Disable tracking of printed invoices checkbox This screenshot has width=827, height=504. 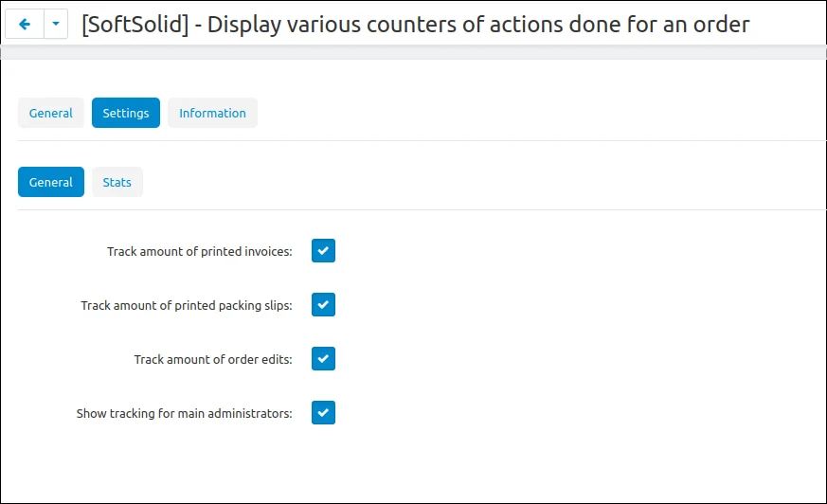coord(323,251)
